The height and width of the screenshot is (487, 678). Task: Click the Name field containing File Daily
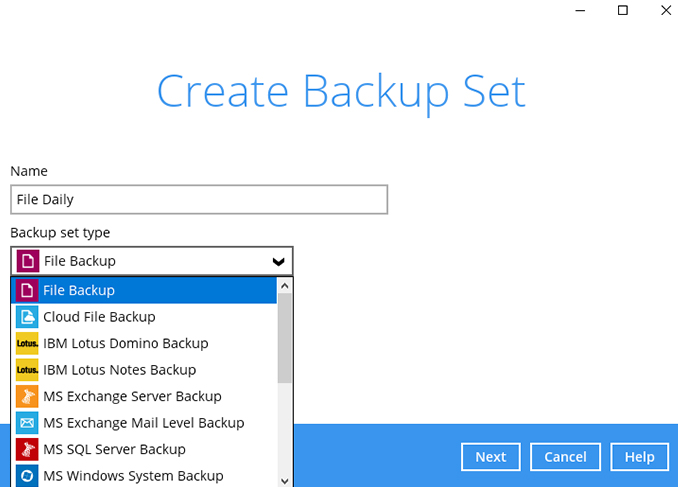tap(199, 200)
